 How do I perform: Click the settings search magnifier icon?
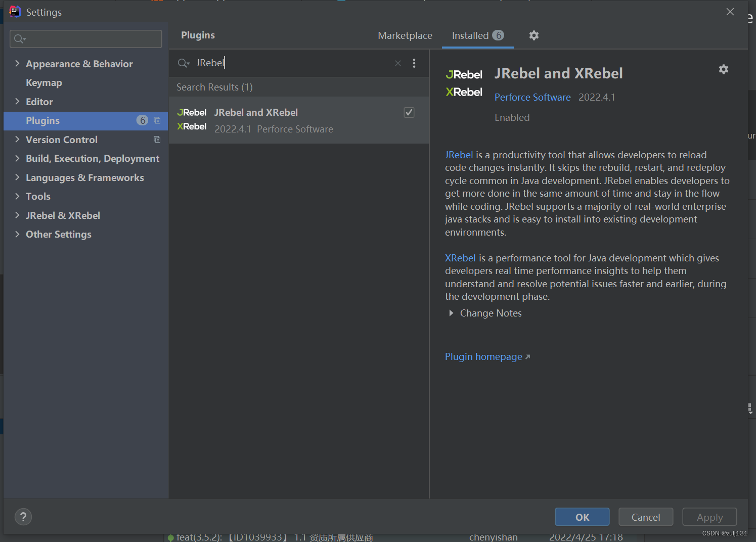click(20, 39)
